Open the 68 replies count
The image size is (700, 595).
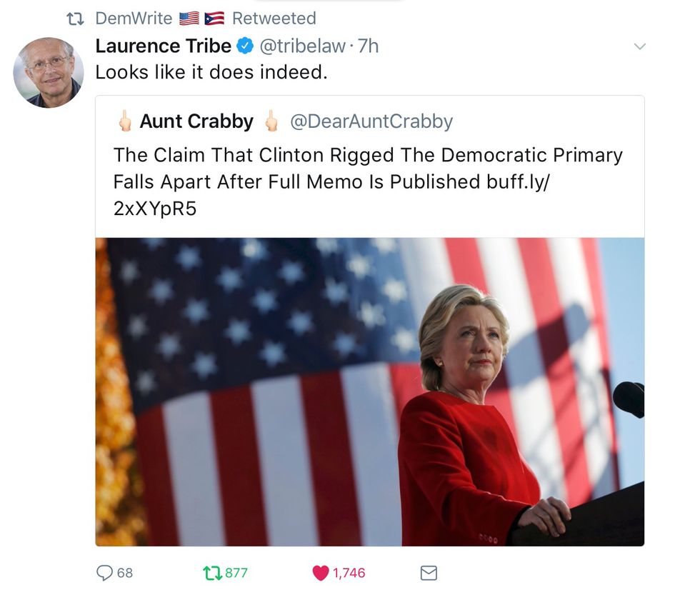125,573
